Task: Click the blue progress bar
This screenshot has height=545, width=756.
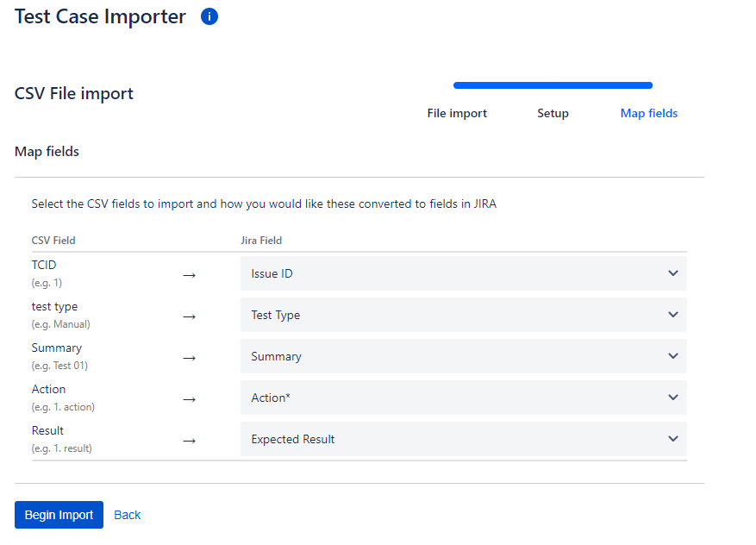Action: point(553,85)
